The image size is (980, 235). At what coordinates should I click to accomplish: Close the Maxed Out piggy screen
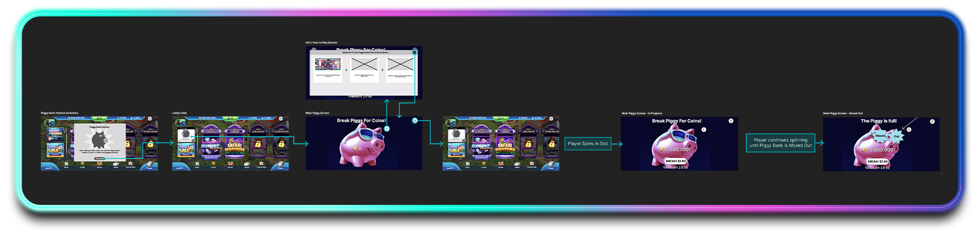coord(933,121)
